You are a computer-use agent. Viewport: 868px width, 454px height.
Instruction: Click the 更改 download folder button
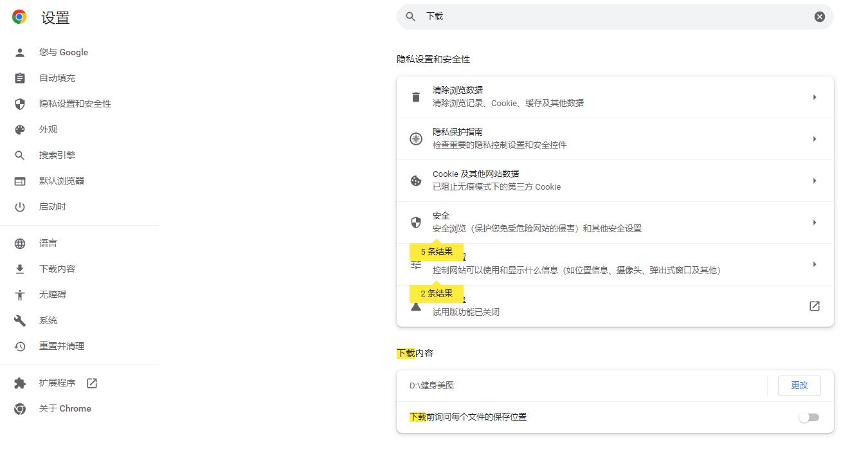799,385
